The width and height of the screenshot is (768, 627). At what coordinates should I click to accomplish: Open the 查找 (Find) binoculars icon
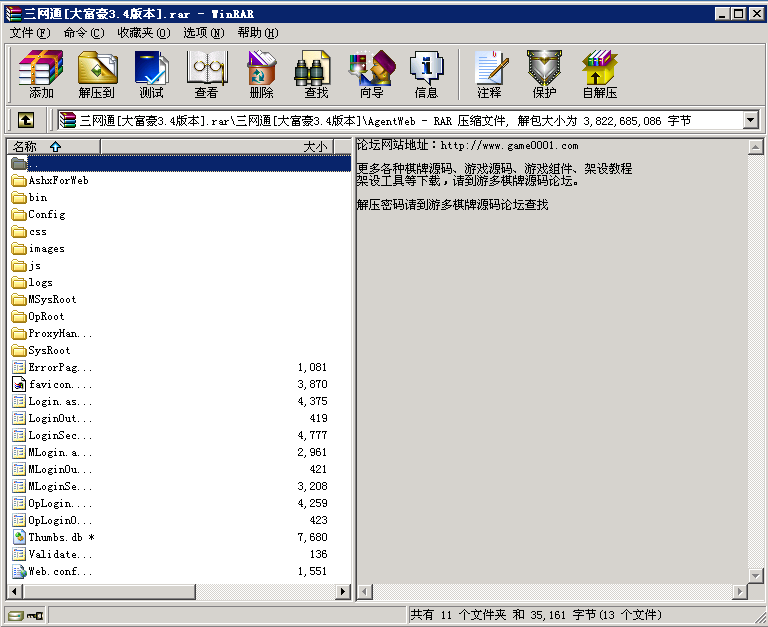click(316, 75)
